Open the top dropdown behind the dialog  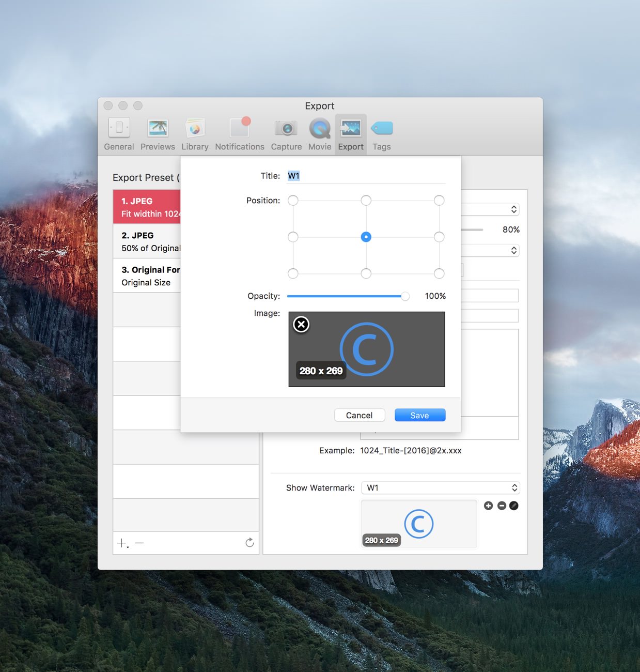(490, 209)
